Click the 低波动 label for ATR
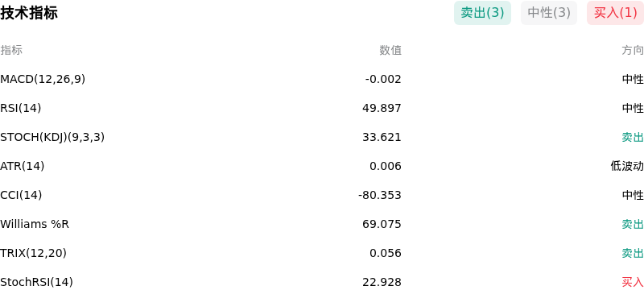Screen dimensions: 644x290 coord(627,166)
